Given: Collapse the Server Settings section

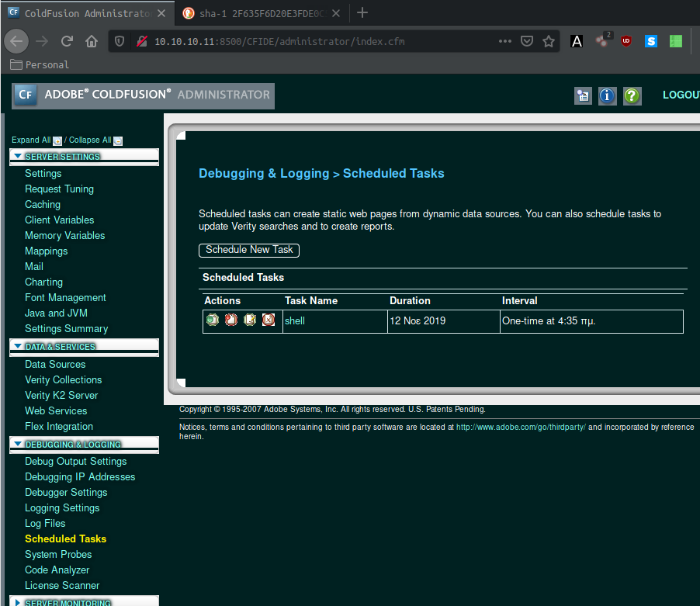Looking at the screenshot, I should 18,156.
